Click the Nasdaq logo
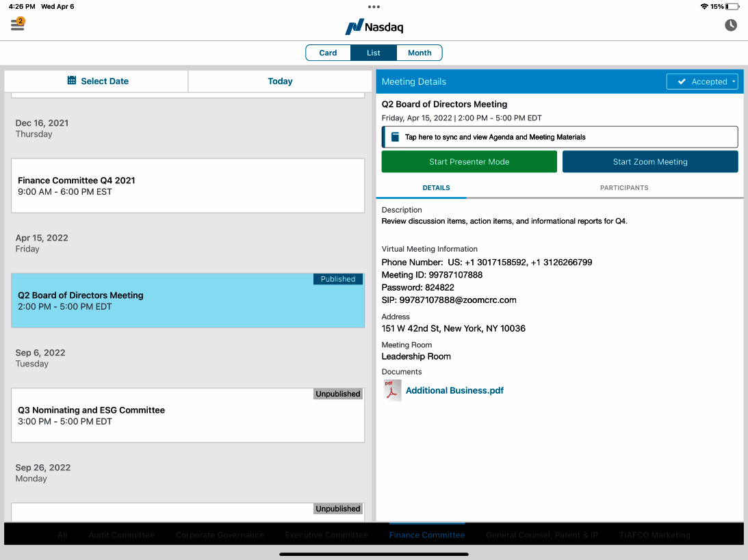This screenshot has width=748, height=560. (374, 27)
